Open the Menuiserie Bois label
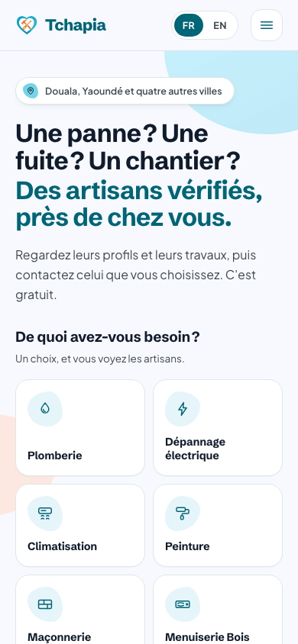This screenshot has height=644, width=298. pyautogui.click(x=207, y=637)
